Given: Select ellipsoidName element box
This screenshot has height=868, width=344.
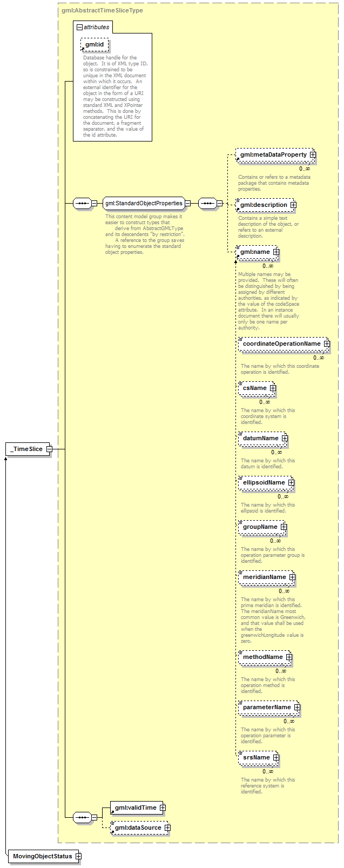Looking at the screenshot, I should pos(265,483).
